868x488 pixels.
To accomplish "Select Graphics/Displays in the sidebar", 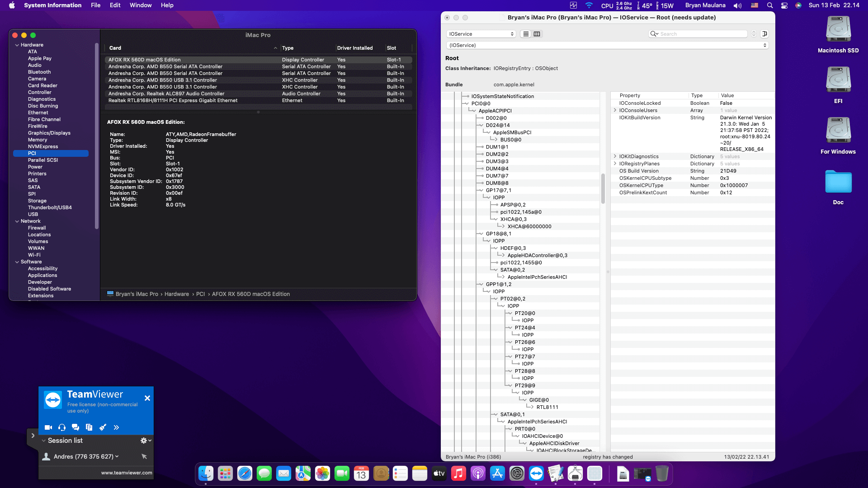I will tap(49, 133).
